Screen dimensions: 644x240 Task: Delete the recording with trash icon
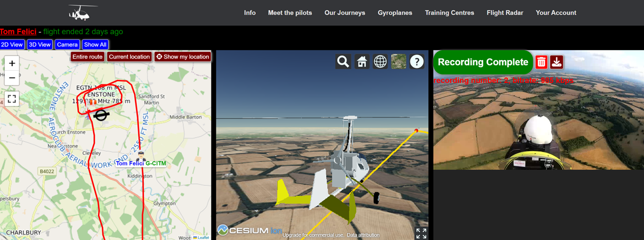click(x=542, y=62)
